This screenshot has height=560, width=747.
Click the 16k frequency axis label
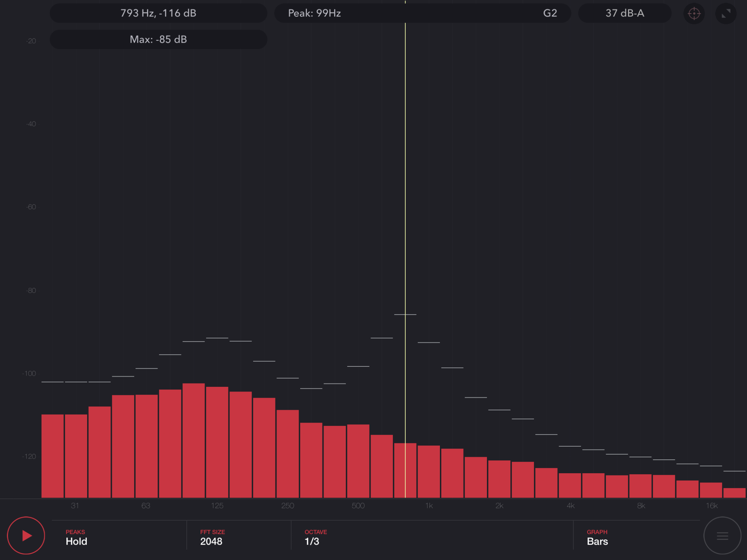tap(712, 506)
